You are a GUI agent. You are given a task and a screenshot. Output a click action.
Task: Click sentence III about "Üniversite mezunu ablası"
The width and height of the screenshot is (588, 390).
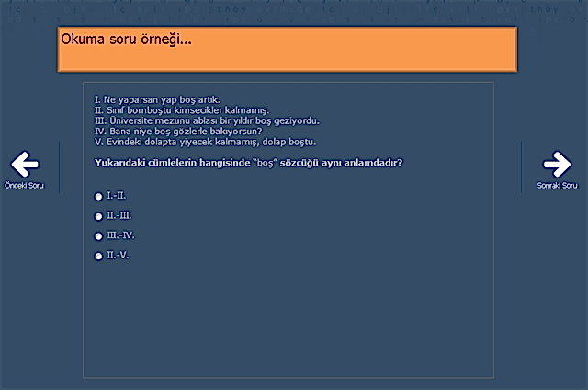tap(207, 120)
